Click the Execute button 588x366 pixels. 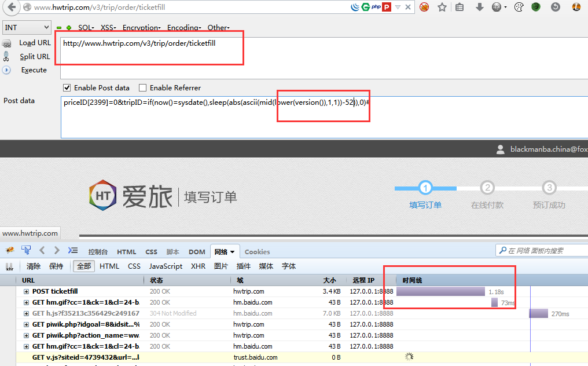tap(34, 70)
